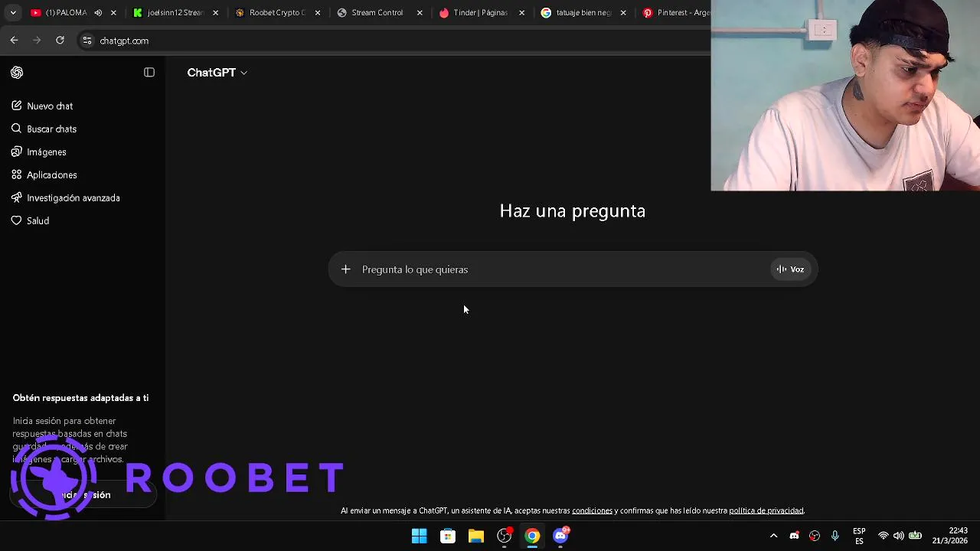The width and height of the screenshot is (980, 551).
Task: Open File Explorer from taskbar
Action: [x=476, y=536]
